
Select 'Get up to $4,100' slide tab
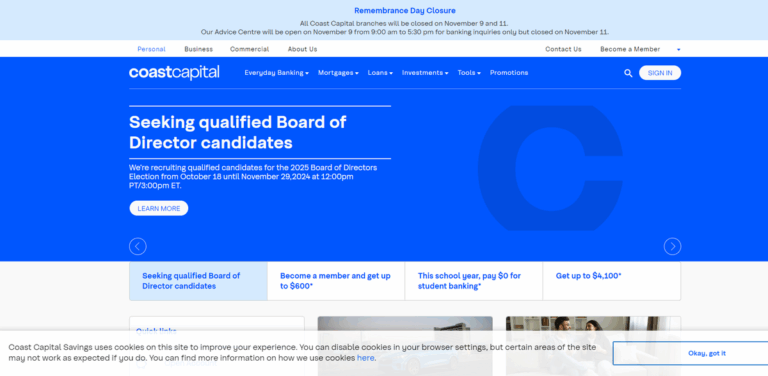point(612,281)
